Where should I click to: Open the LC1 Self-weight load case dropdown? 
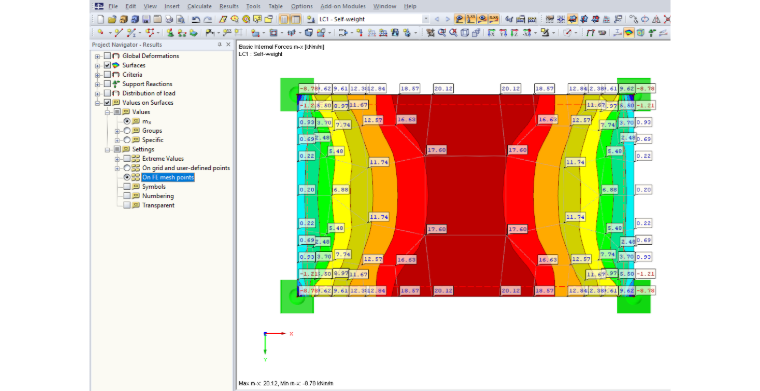pos(426,19)
